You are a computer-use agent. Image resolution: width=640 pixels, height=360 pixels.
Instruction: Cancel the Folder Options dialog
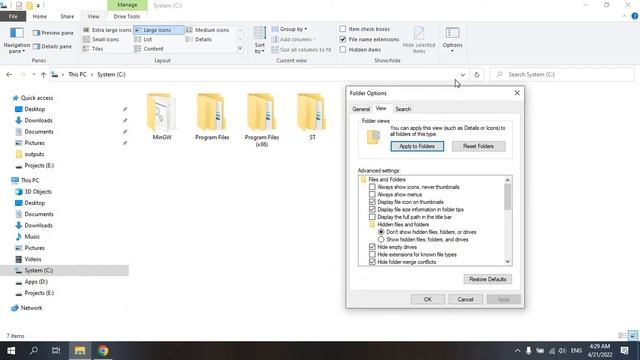click(x=465, y=299)
